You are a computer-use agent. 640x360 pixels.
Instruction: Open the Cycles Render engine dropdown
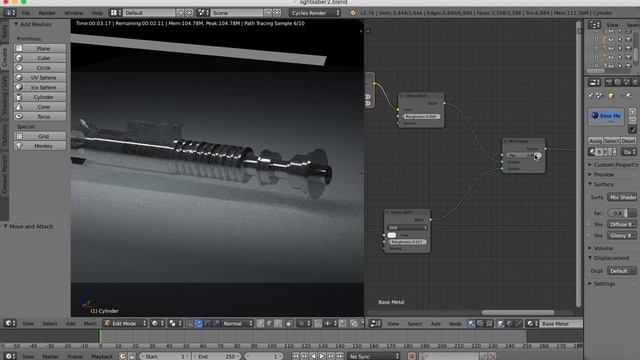point(315,13)
